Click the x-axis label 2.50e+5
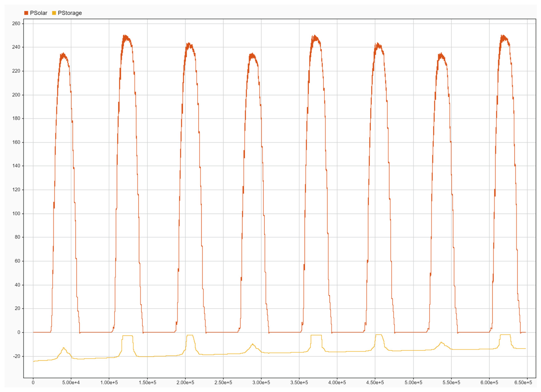The width and height of the screenshot is (541, 392). tap(223, 382)
